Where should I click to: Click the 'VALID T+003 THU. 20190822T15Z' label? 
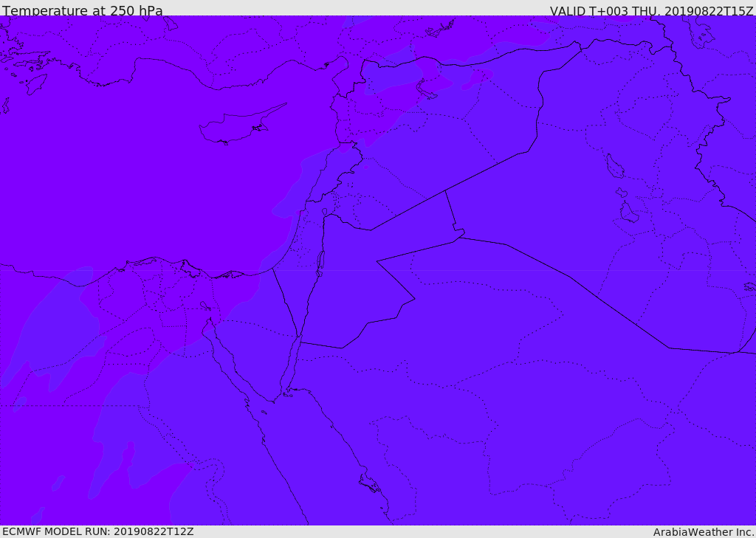[x=651, y=10]
